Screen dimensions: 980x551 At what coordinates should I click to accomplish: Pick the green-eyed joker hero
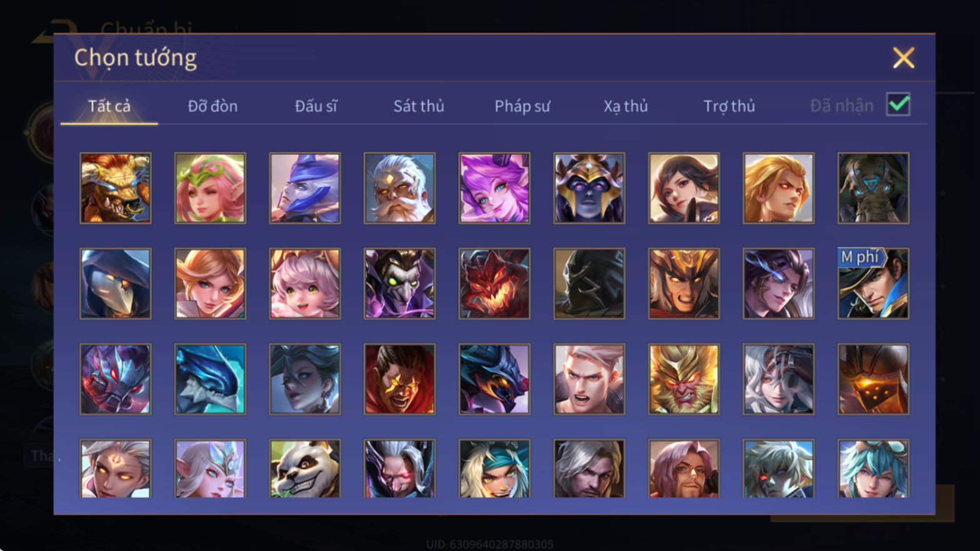coord(400,284)
